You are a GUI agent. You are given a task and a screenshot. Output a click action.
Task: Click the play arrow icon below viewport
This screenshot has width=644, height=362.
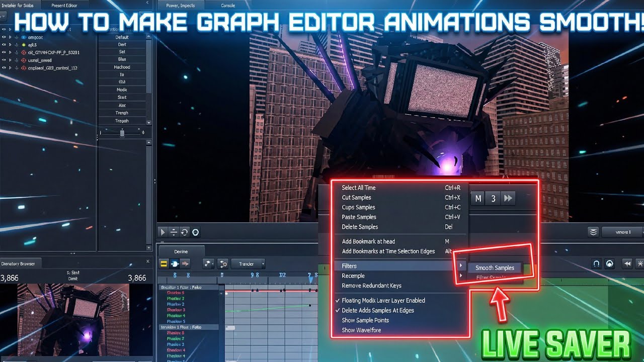pyautogui.click(x=163, y=232)
